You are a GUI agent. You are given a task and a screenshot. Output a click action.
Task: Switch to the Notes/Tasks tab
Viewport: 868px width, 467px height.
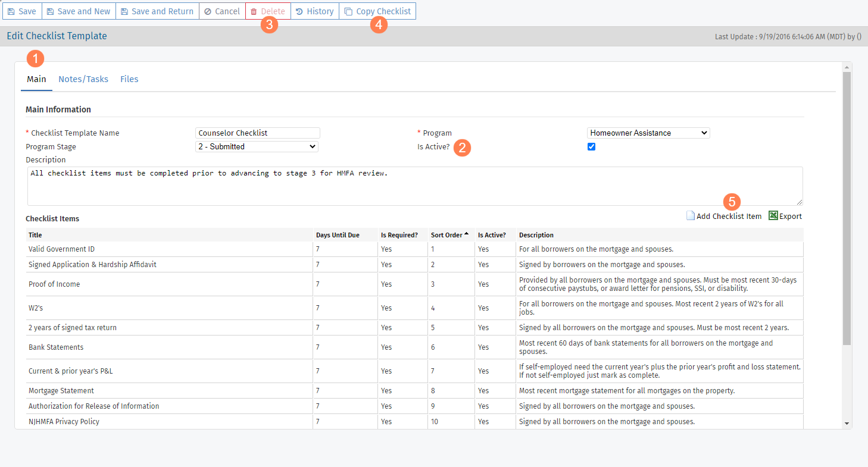click(83, 79)
